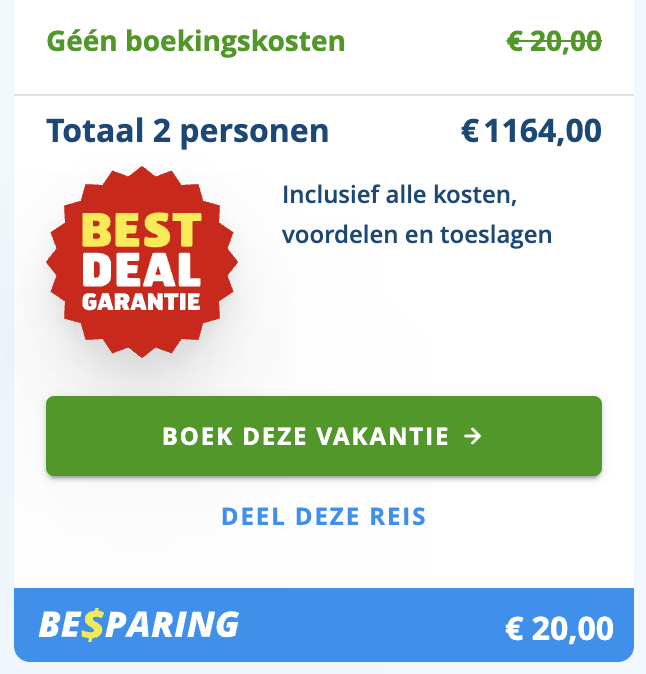
Task: Click the word 'REIS' in the share link
Action: (x=398, y=517)
